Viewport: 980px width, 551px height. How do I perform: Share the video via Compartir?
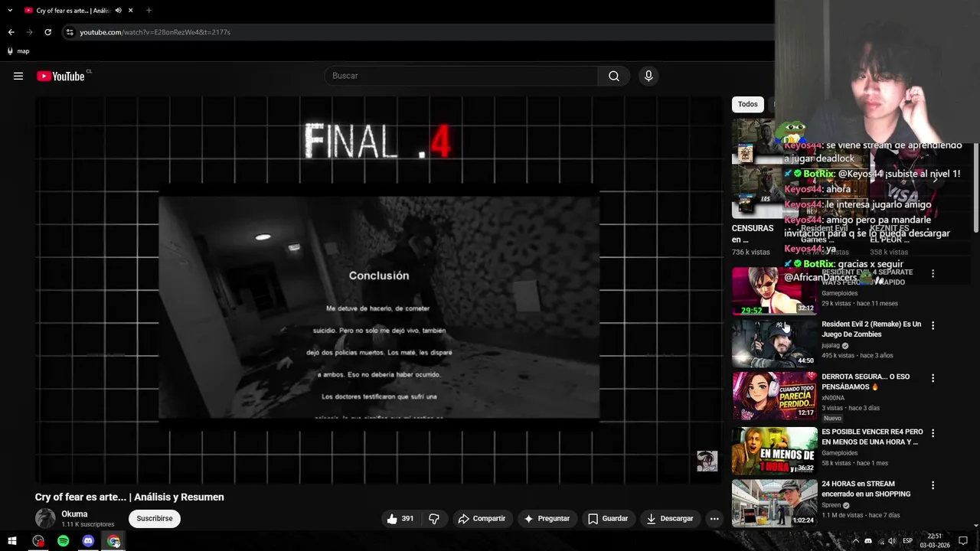point(482,518)
